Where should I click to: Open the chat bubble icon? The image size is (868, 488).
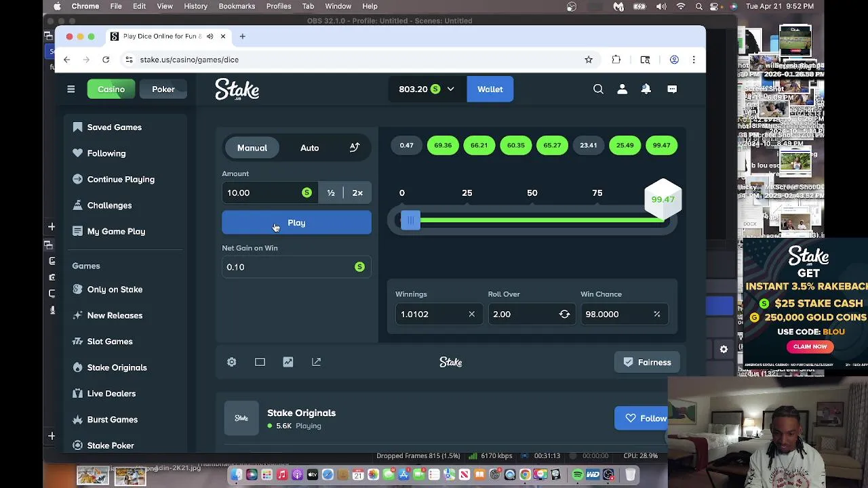click(x=672, y=89)
